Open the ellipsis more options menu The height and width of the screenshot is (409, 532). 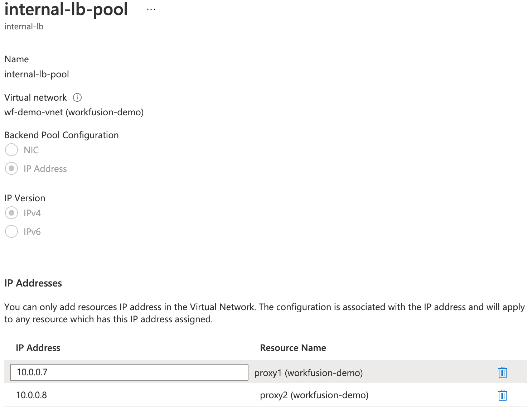[x=151, y=10]
